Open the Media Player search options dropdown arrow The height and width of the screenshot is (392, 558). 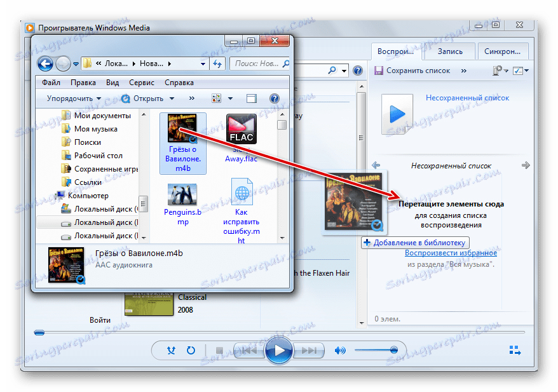(x=344, y=71)
